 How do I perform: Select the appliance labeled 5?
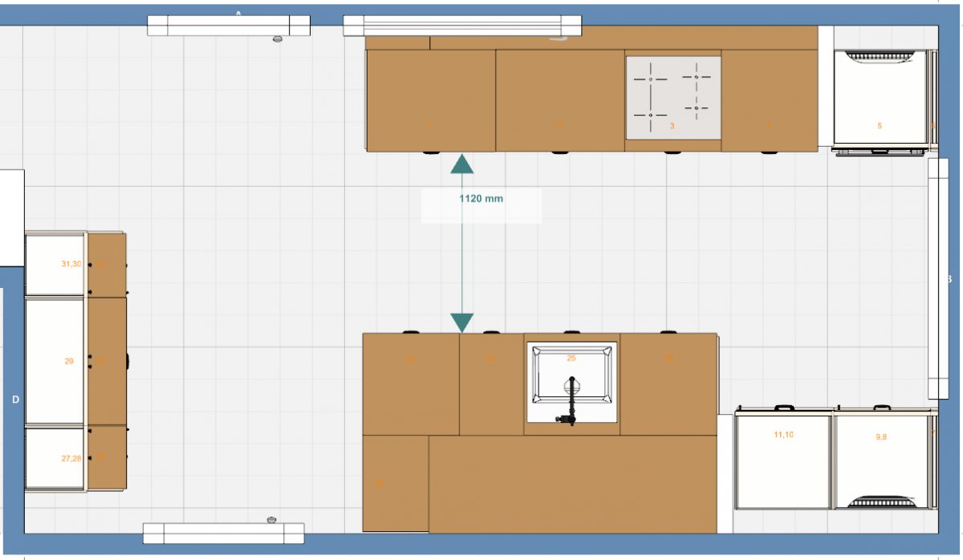(x=880, y=99)
